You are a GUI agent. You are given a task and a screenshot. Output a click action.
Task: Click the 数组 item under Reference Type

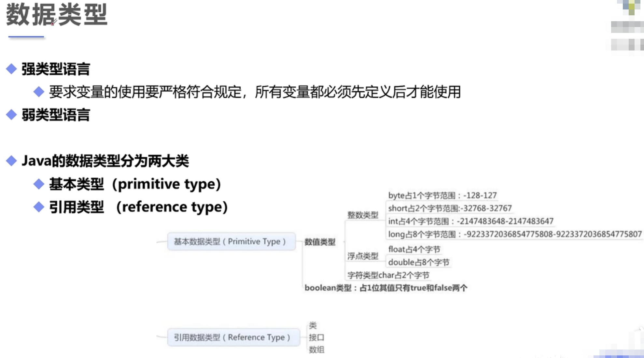(x=316, y=350)
